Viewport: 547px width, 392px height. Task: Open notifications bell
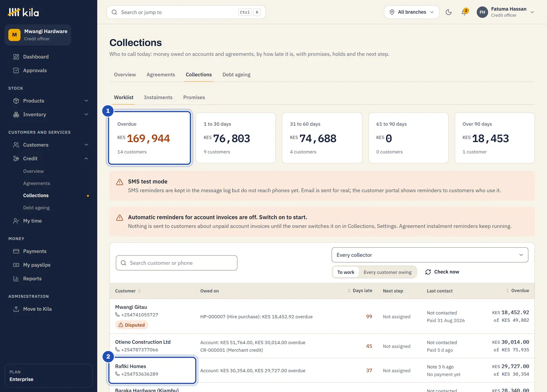[x=465, y=12]
